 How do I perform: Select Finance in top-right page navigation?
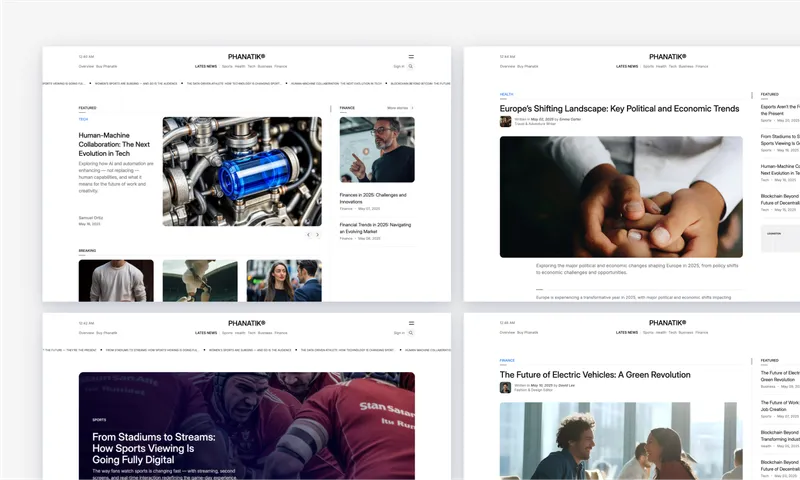click(702, 66)
